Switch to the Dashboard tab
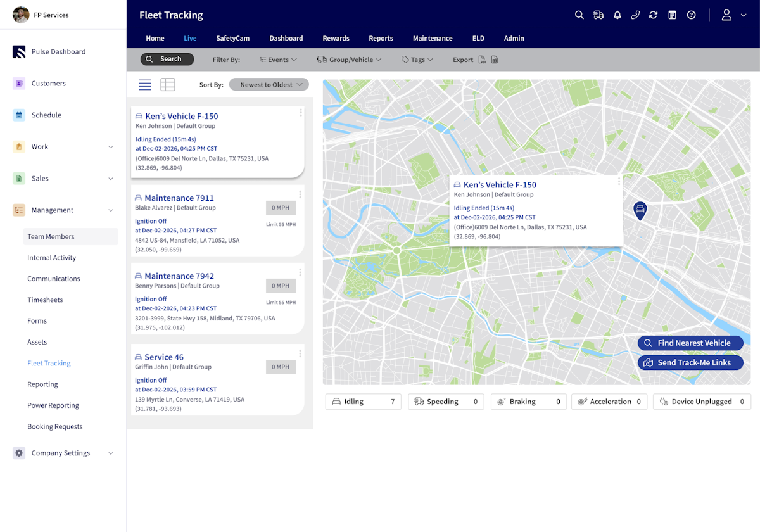The image size is (760, 532). [x=286, y=38]
